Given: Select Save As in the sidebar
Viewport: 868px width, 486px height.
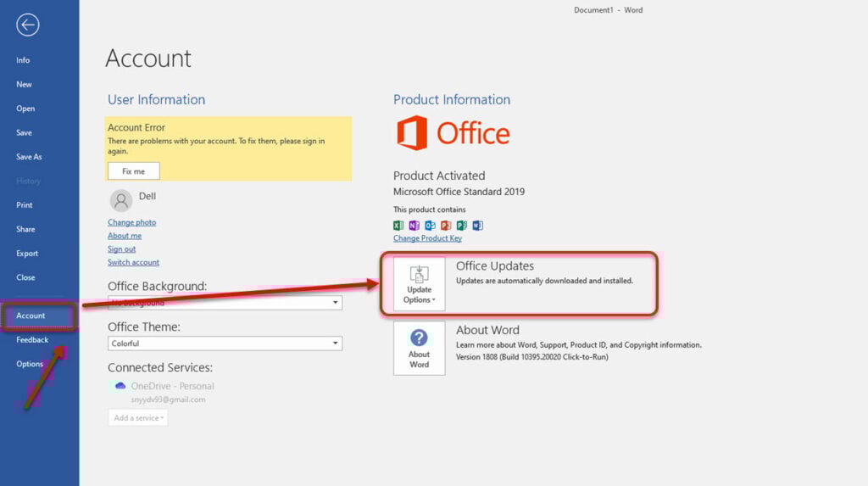Looking at the screenshot, I should (x=29, y=157).
